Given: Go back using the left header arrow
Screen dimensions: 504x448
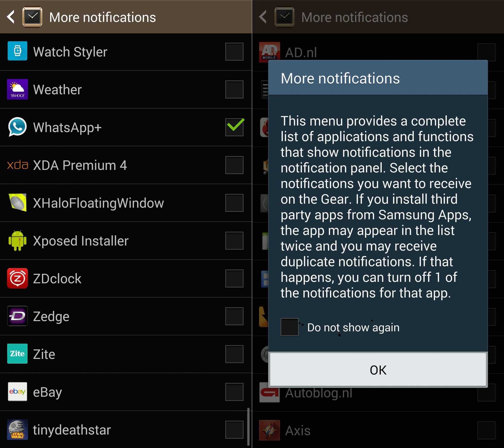Looking at the screenshot, I should pos(11,17).
